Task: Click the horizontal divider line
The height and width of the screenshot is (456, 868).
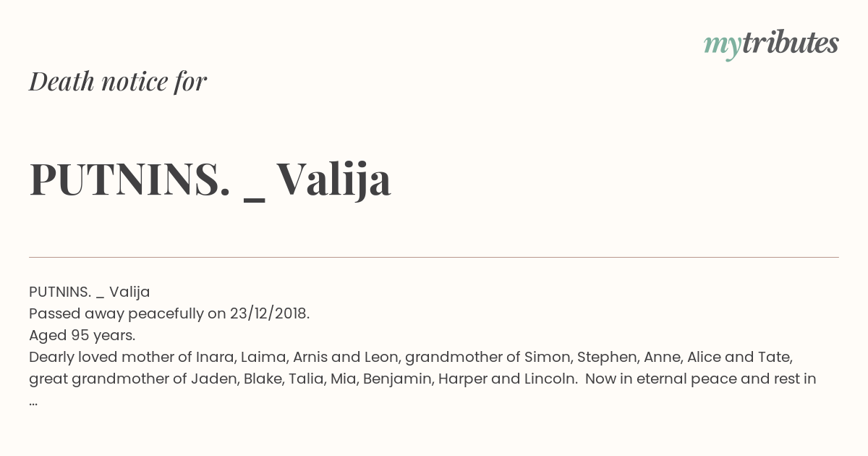Action: point(434,257)
